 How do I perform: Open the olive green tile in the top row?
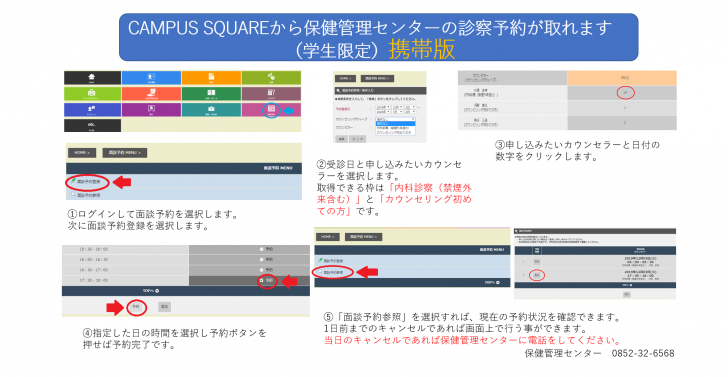(x=271, y=78)
